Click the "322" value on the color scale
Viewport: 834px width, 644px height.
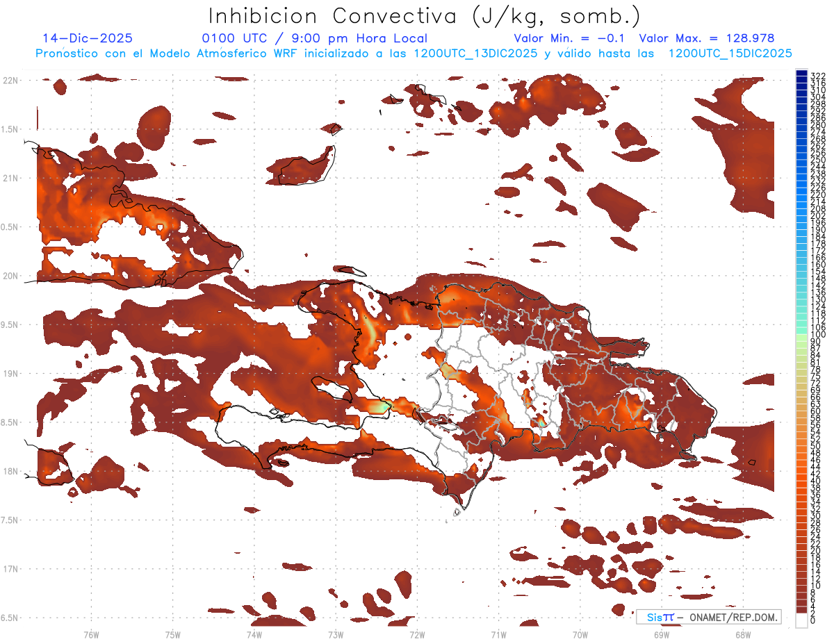click(x=818, y=76)
